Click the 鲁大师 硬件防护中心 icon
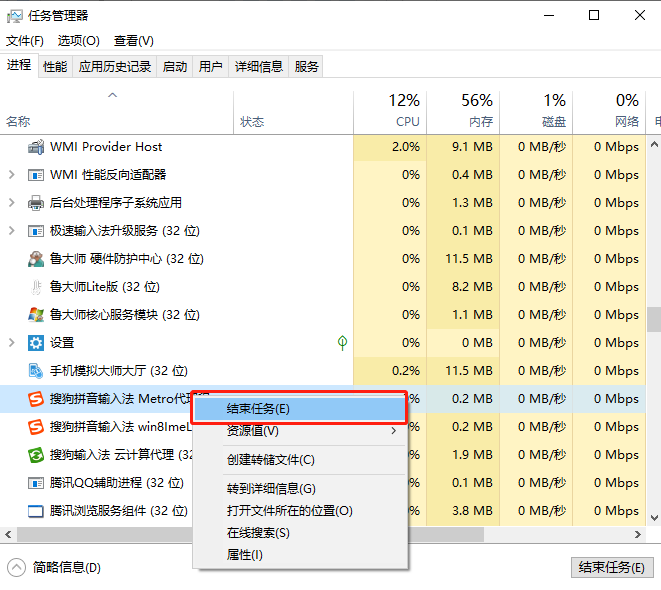Image resolution: width=661 pixels, height=590 pixels. point(36,259)
